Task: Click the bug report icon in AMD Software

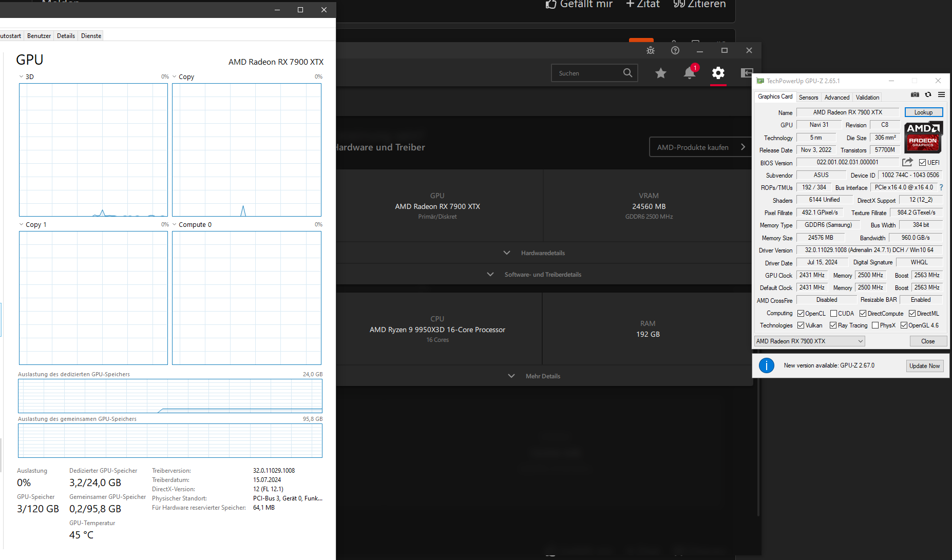Action: tap(651, 50)
